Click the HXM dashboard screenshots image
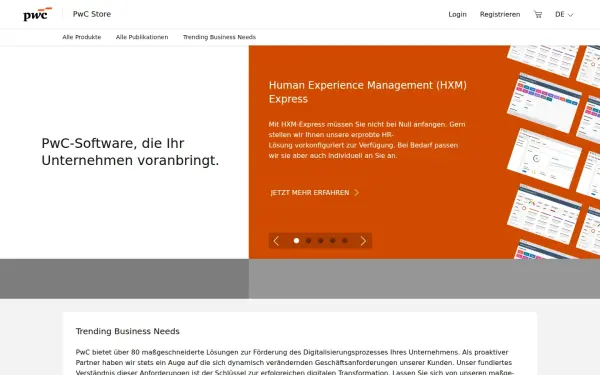Viewport: 600px width, 375px height. coord(553,152)
